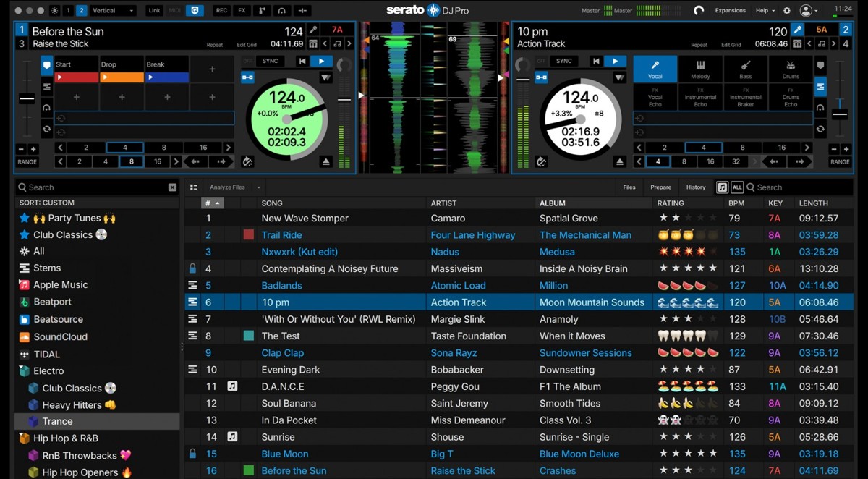868x479 pixels.
Task: Select the Drums stem pad
Action: pyautogui.click(x=791, y=69)
